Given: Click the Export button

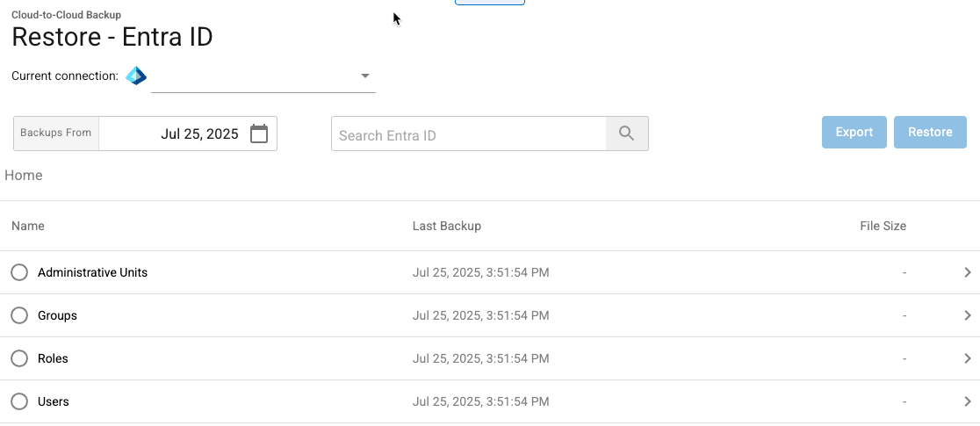Looking at the screenshot, I should click(x=854, y=132).
